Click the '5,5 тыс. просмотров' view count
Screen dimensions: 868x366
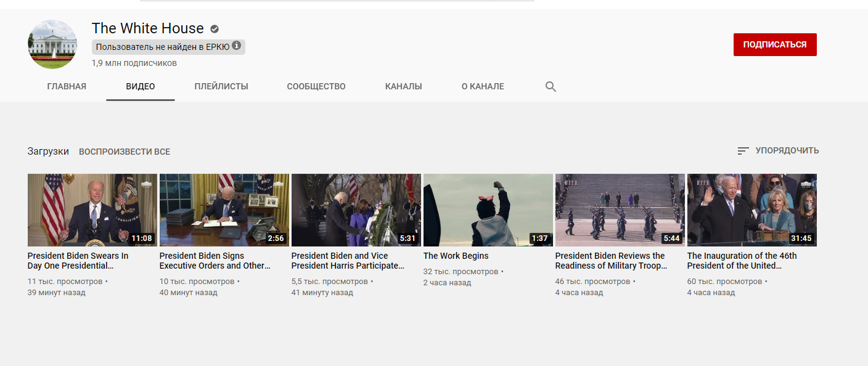pyautogui.click(x=330, y=282)
